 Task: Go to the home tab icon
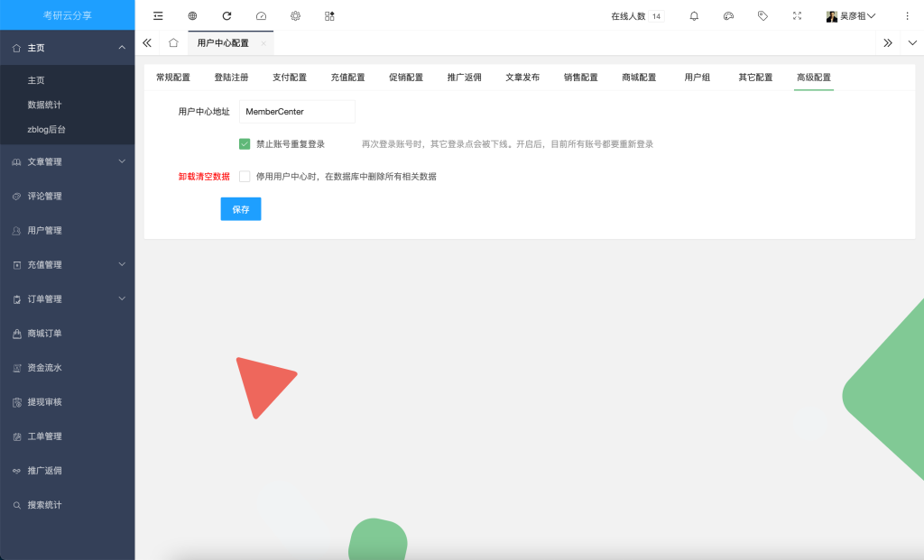[x=173, y=42]
